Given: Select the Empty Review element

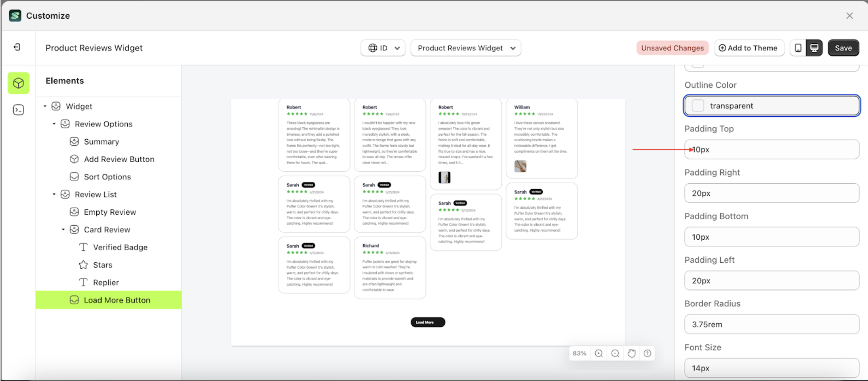Looking at the screenshot, I should (x=110, y=212).
